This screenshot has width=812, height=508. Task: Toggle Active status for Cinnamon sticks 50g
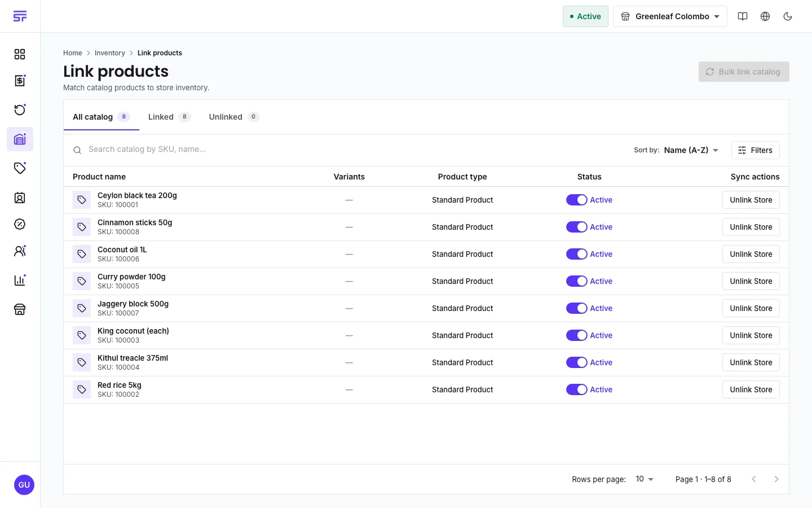coord(577,227)
